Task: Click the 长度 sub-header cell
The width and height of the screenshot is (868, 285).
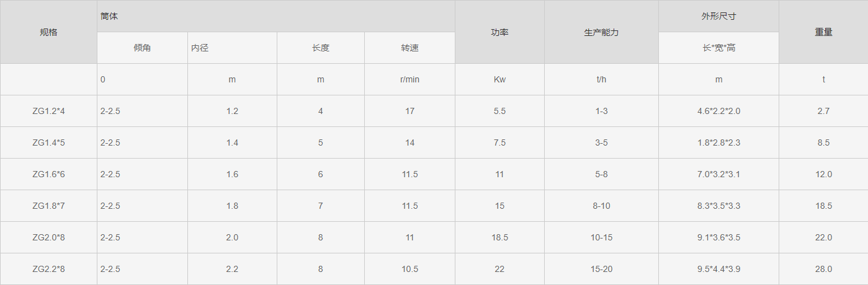Action: [321, 48]
